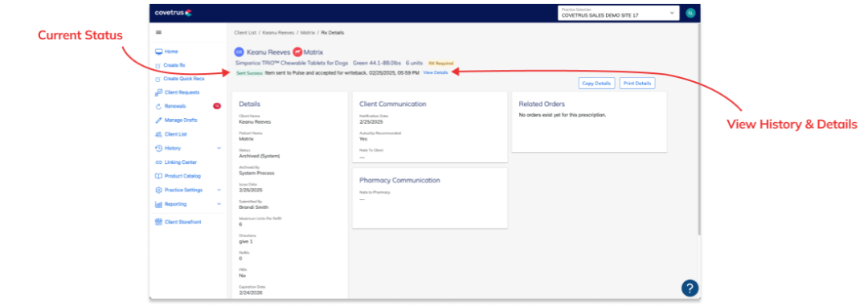
Task: Click the Practice Settings gear icon
Action: (x=159, y=190)
